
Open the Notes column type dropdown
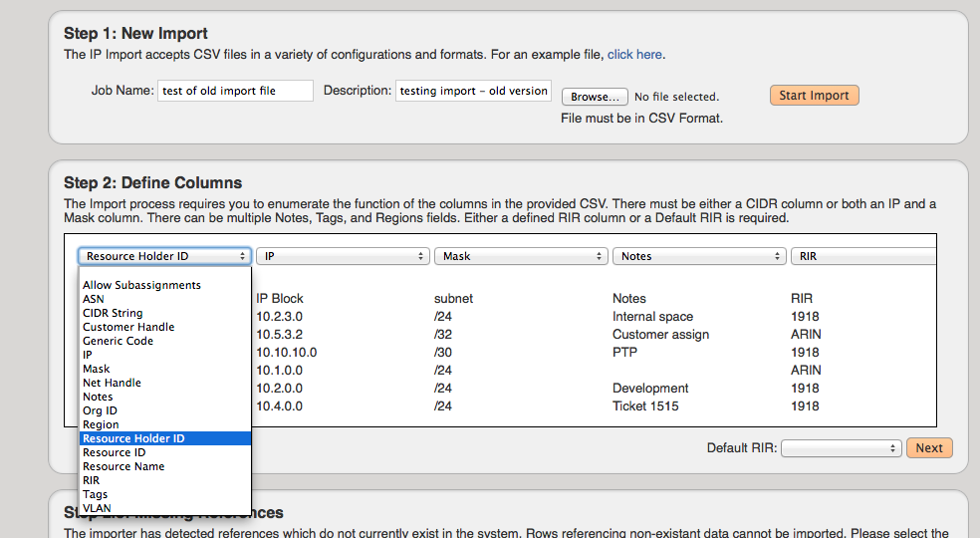click(x=699, y=256)
